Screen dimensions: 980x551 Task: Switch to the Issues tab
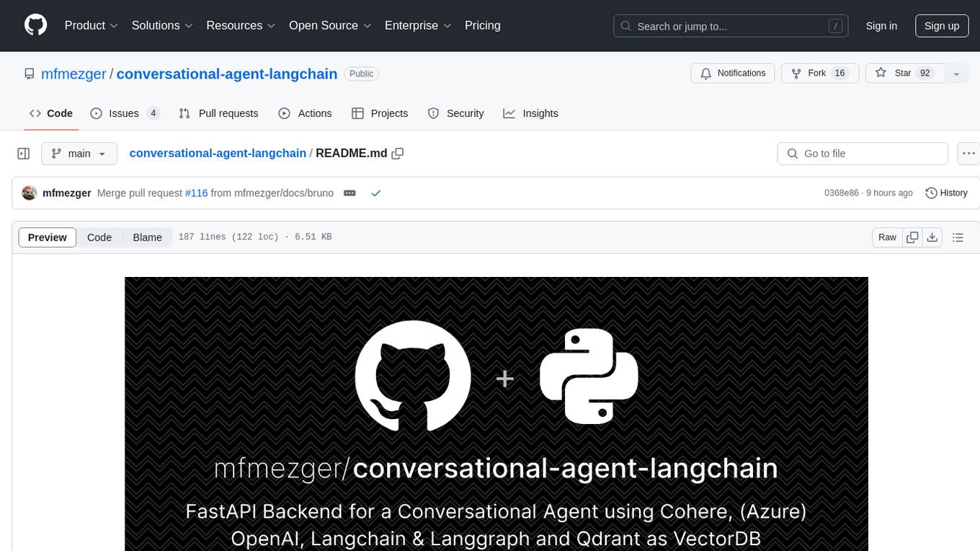click(x=125, y=113)
